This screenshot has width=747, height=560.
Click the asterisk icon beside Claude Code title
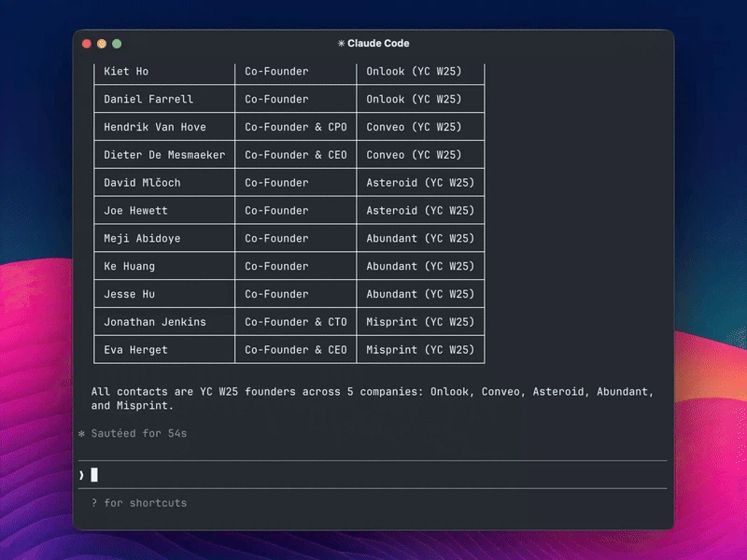tap(341, 43)
